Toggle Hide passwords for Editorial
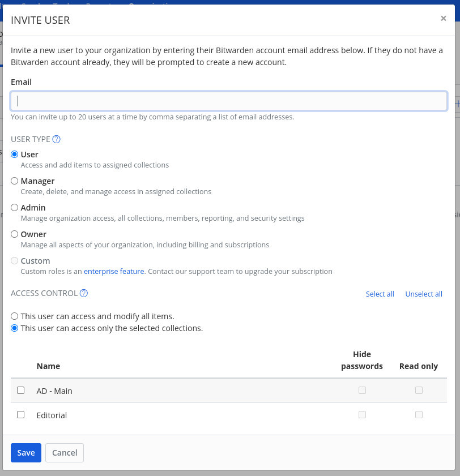This screenshot has height=476, width=460. 362,415
